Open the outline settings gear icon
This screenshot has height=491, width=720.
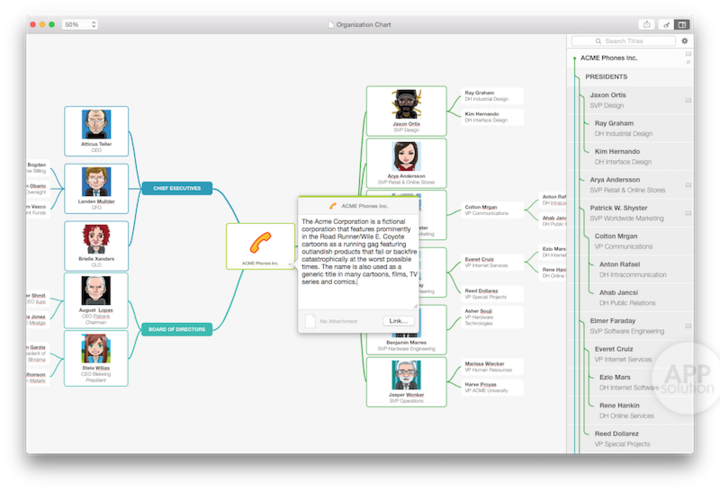tap(684, 41)
